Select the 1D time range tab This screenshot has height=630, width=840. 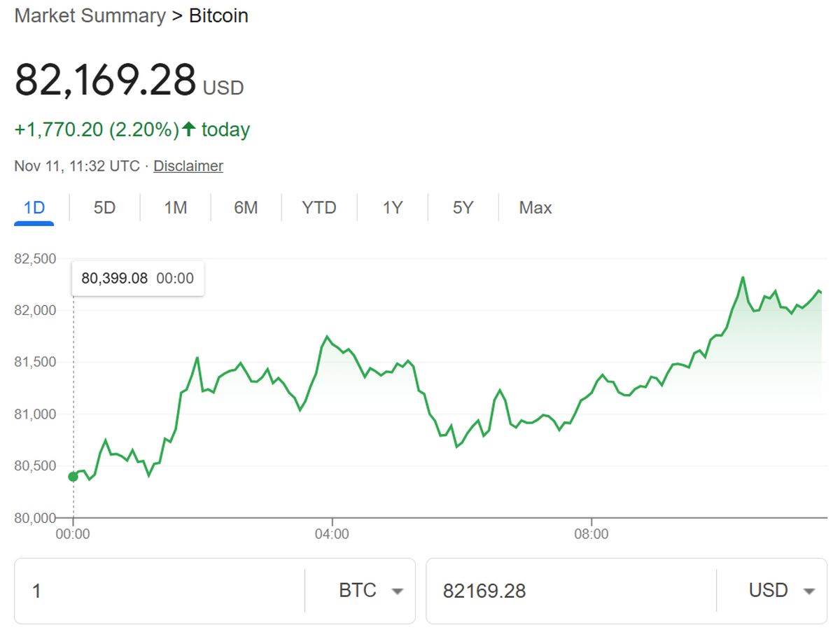tap(33, 207)
